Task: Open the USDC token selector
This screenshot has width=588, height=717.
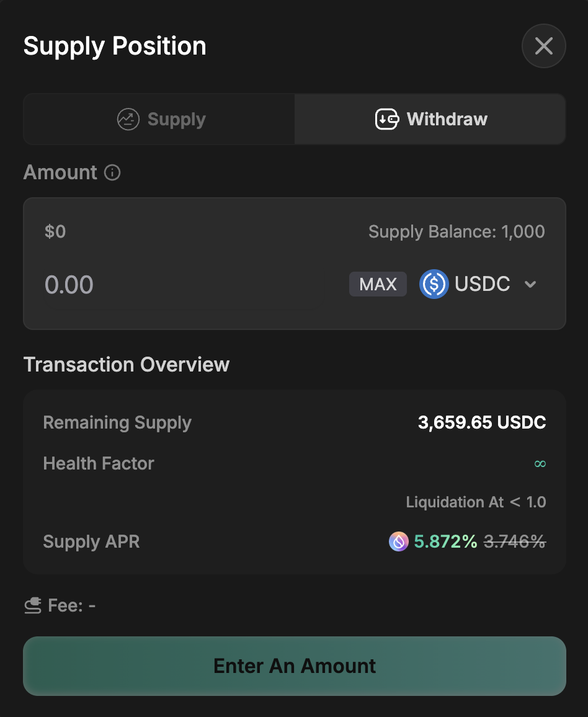Action: (x=482, y=284)
